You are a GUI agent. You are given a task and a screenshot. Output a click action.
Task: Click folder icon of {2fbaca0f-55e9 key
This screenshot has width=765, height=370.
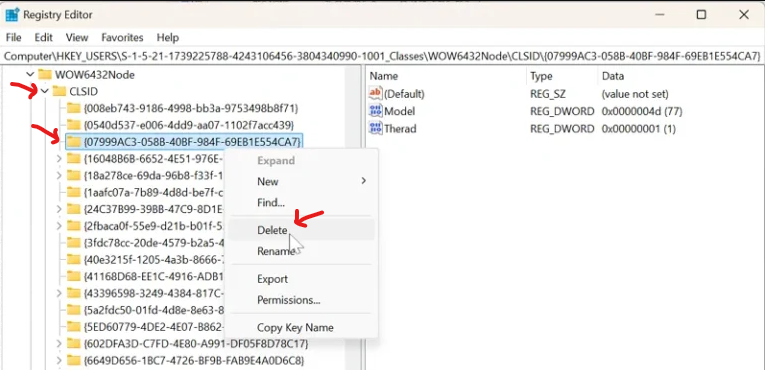click(73, 226)
